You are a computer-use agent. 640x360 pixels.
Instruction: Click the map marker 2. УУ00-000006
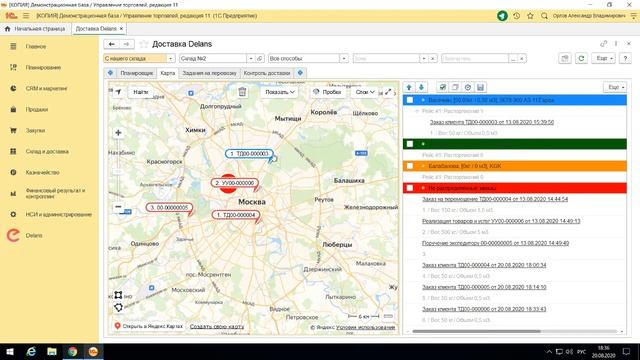point(235,183)
